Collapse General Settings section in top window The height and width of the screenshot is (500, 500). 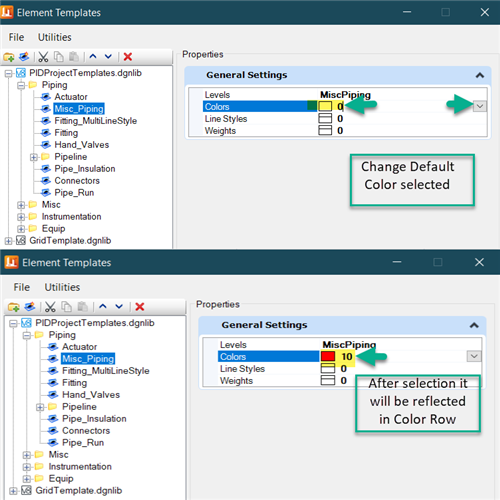[x=480, y=75]
